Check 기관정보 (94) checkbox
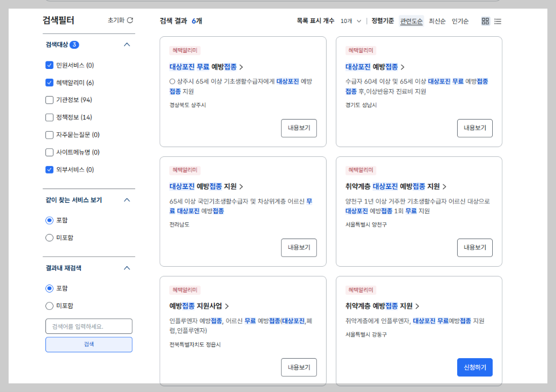The image size is (556, 392). [x=49, y=100]
